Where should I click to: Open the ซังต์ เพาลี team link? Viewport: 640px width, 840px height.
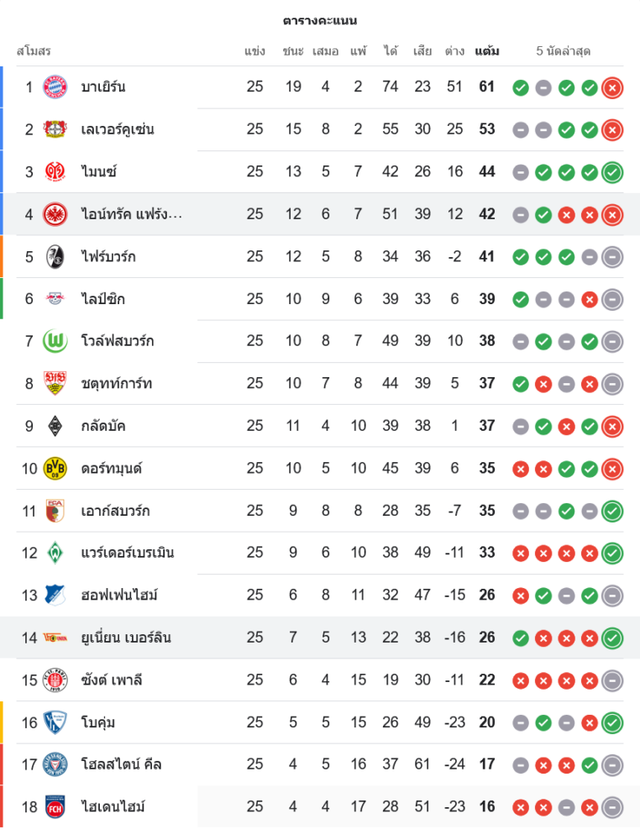click(x=112, y=680)
